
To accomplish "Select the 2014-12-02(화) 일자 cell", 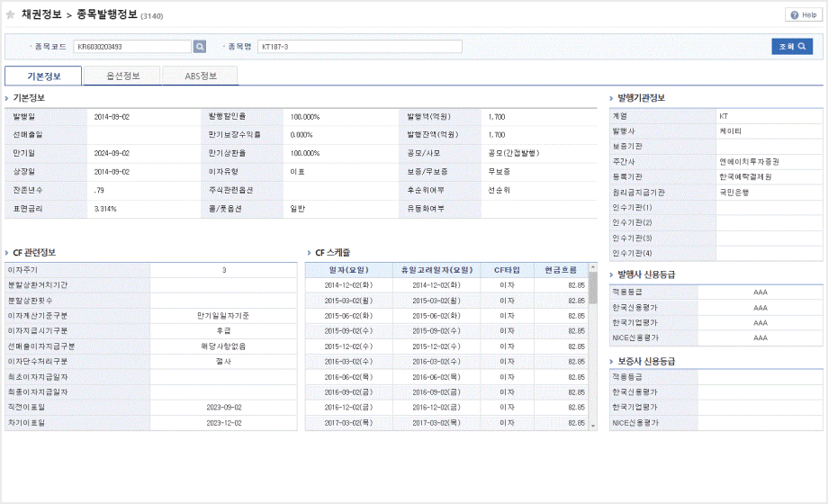I will click(x=348, y=285).
